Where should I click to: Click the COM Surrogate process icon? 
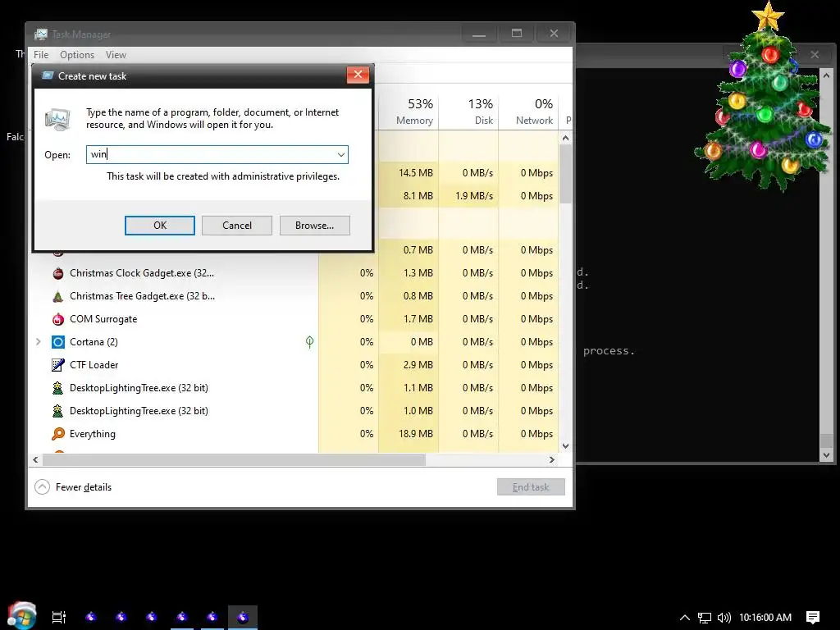coord(58,319)
